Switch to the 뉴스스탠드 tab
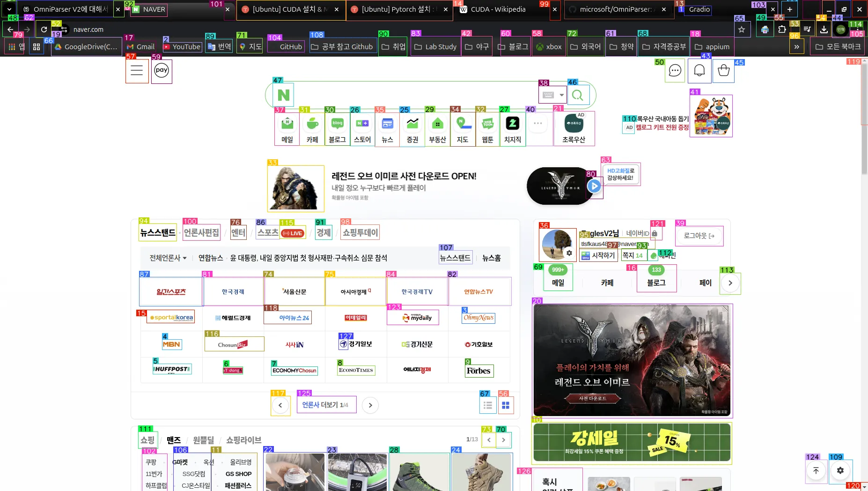This screenshot has width=868, height=491. point(158,232)
